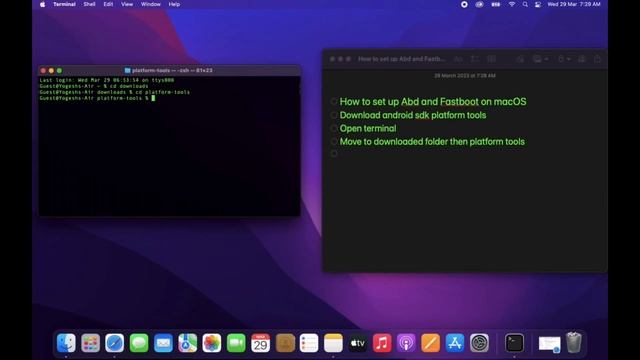Viewport: 640px width, 360px height.
Task: Open Music app in the Dock
Action: click(382, 343)
